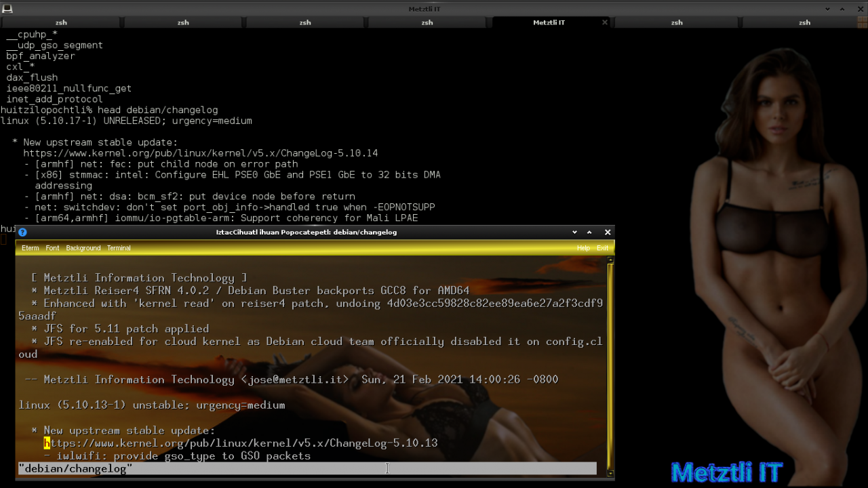Shade the Eterm window with down-chevron button
This screenshot has height=488, width=868.
[x=574, y=232]
